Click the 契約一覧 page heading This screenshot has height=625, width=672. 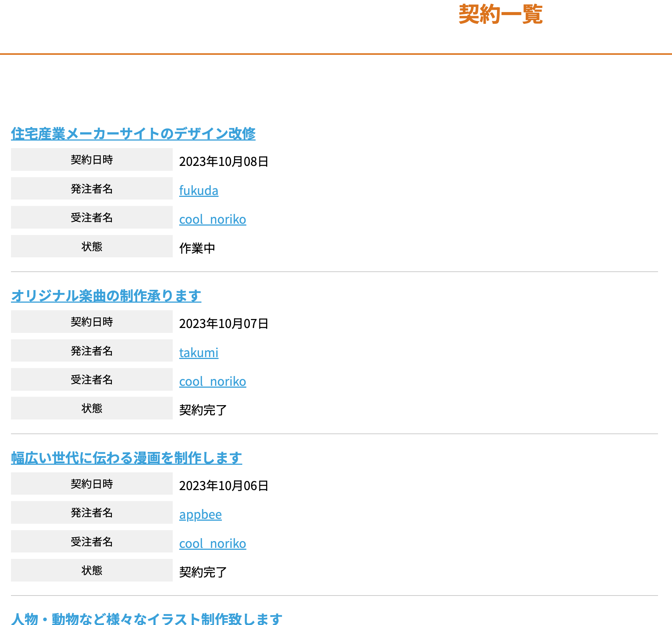point(500,14)
